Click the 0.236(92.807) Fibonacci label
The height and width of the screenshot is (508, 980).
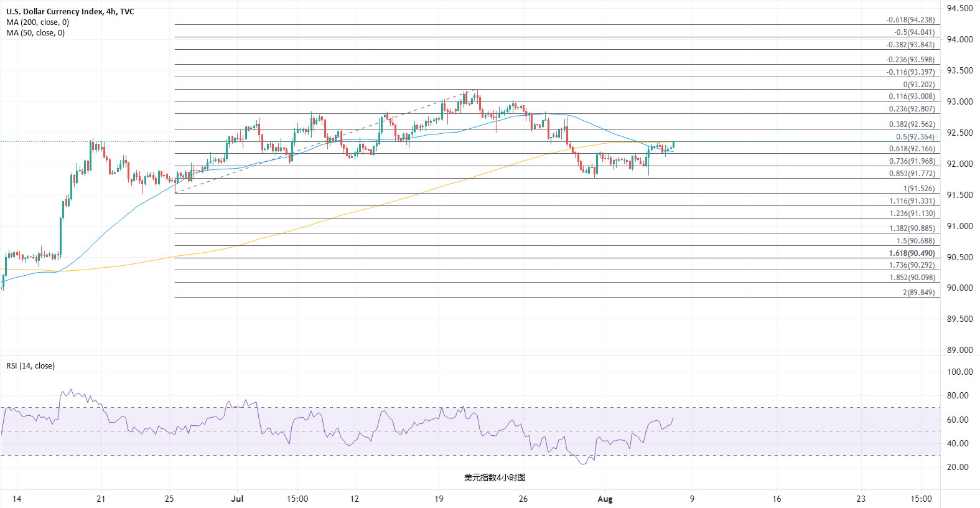point(912,109)
